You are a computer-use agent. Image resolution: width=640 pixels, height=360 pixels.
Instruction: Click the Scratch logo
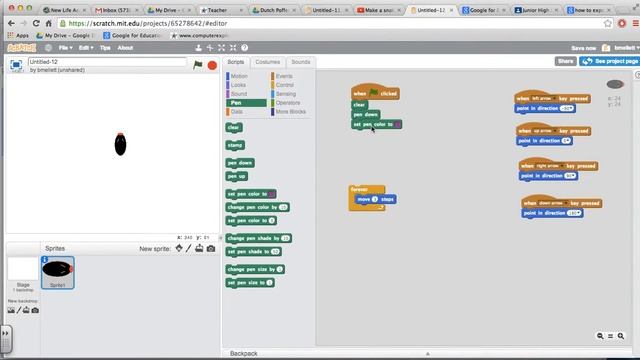22,48
